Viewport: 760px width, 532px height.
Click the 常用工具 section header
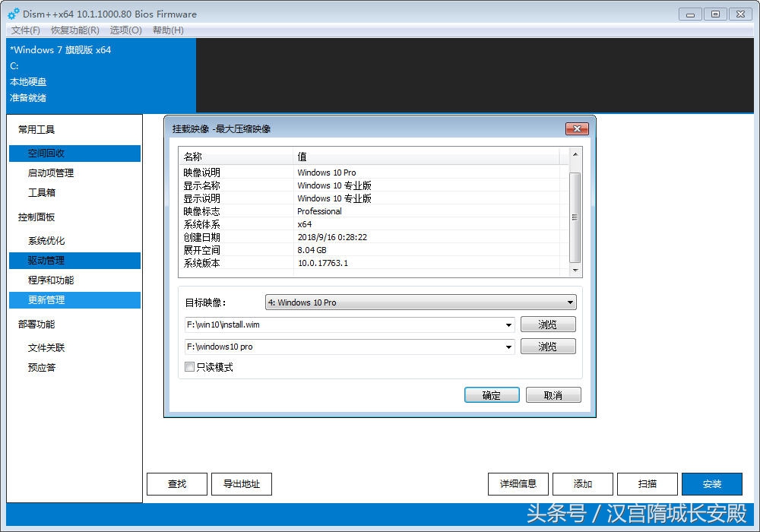(36, 129)
